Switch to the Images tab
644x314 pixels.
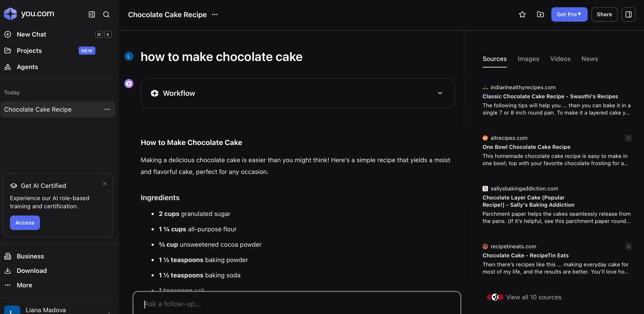click(528, 59)
